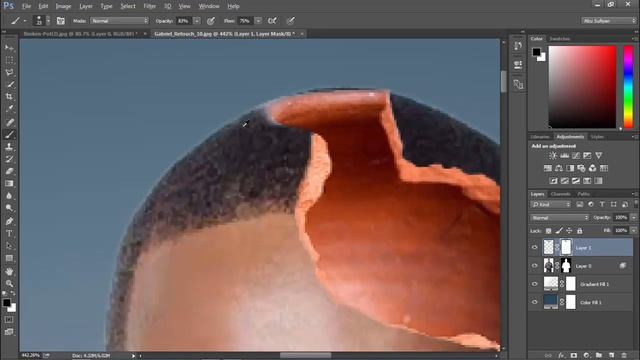Hide Layer 1 with its eye icon

pos(535,247)
